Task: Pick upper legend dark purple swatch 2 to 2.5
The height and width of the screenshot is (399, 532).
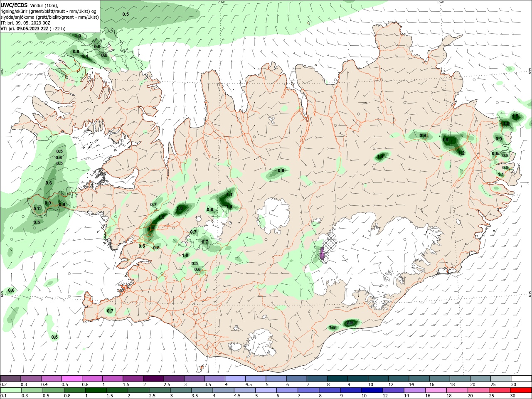Action: pos(153,378)
